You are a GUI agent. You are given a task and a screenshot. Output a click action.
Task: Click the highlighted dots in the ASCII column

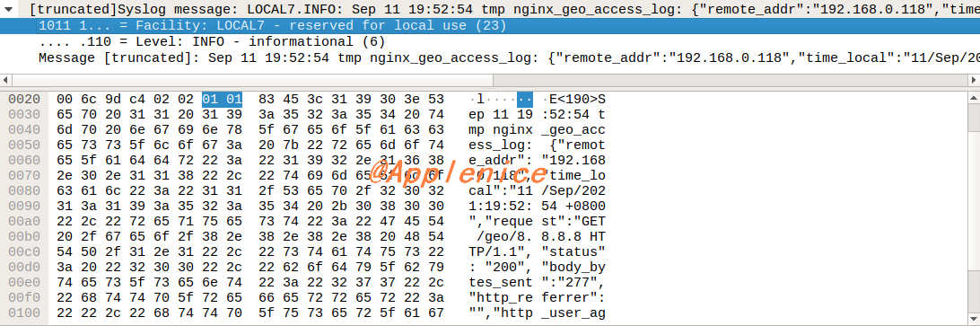click(x=524, y=100)
